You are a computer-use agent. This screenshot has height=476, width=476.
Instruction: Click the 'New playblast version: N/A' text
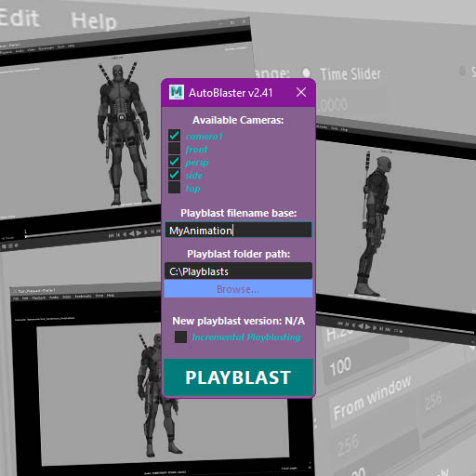click(238, 321)
